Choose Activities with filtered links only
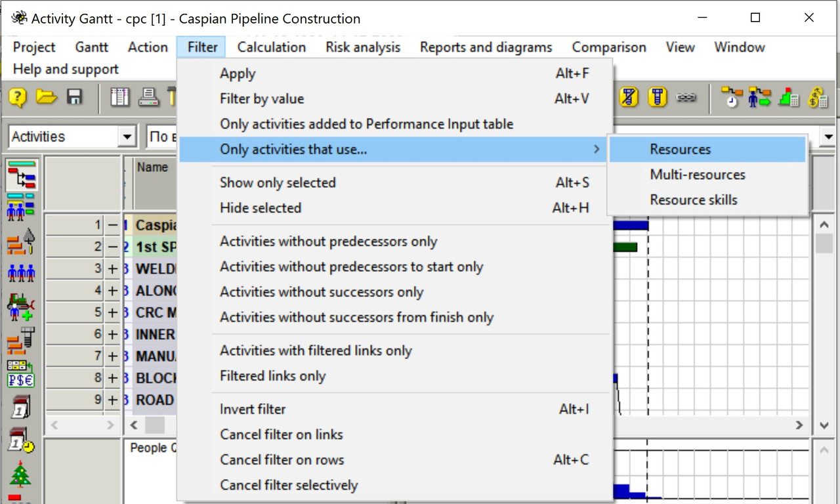The width and height of the screenshot is (840, 504). pyautogui.click(x=395, y=350)
